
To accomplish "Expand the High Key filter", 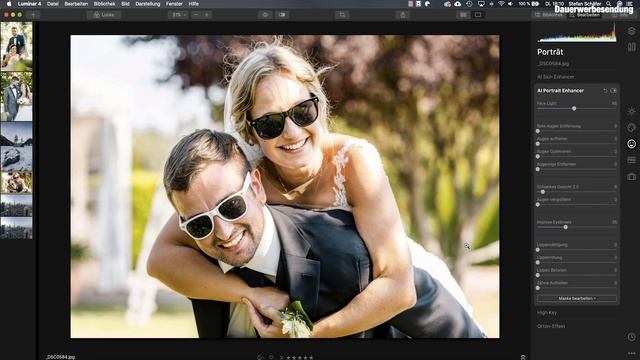I will coord(547,313).
